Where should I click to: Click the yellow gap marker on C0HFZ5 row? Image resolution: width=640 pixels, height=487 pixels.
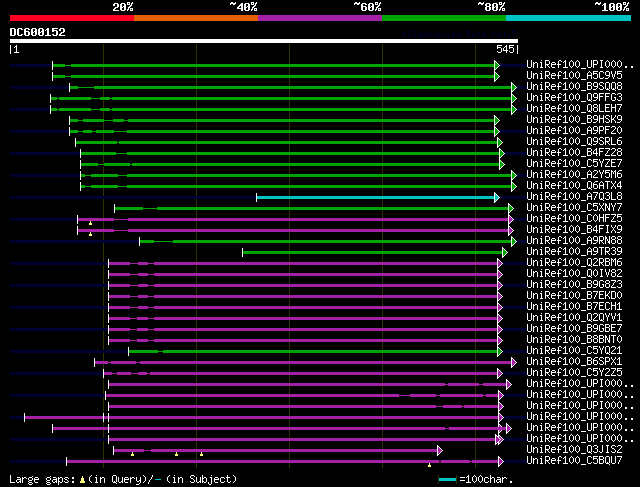point(90,223)
